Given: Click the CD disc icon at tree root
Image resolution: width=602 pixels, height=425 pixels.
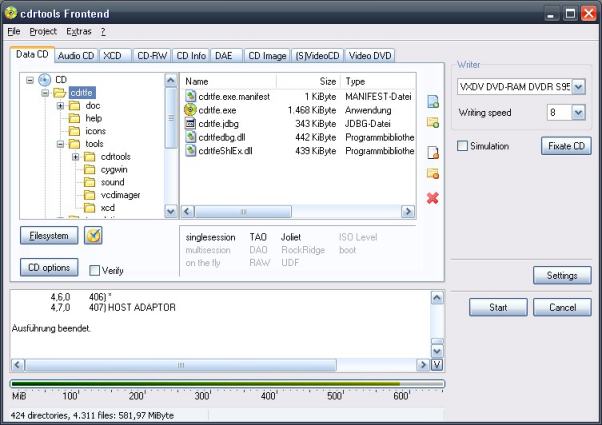Looking at the screenshot, I should [45, 80].
